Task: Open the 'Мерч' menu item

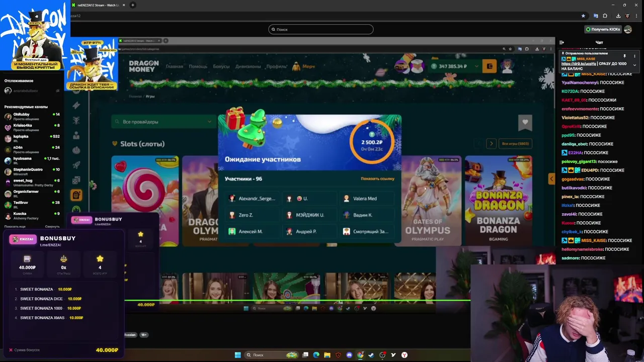Action: tap(304, 66)
